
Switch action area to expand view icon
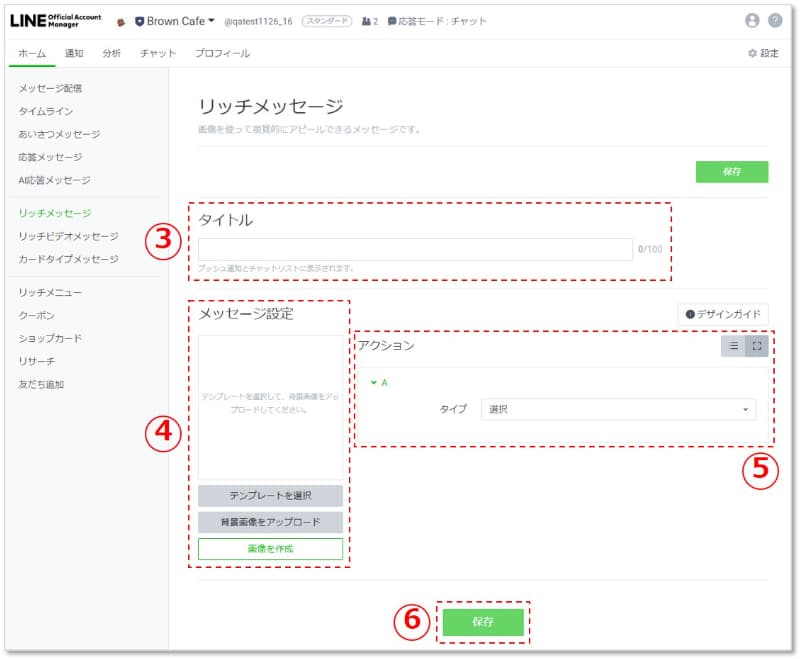click(757, 346)
